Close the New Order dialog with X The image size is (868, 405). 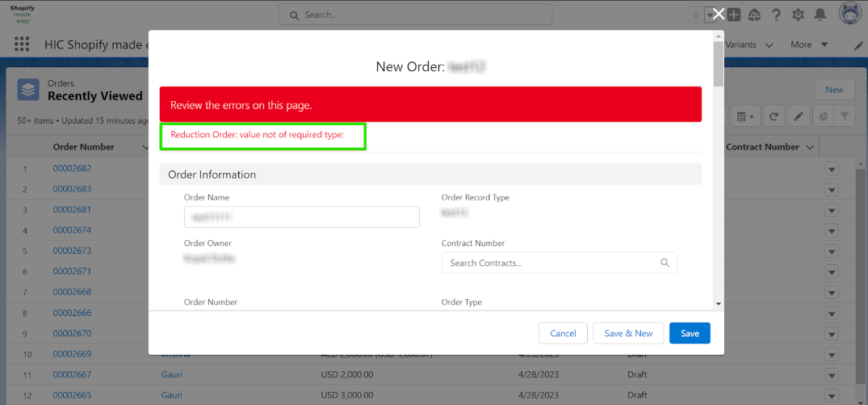point(719,15)
